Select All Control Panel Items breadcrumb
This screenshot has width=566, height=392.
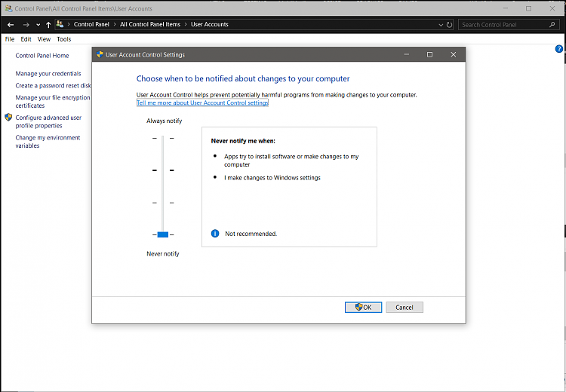[150, 24]
